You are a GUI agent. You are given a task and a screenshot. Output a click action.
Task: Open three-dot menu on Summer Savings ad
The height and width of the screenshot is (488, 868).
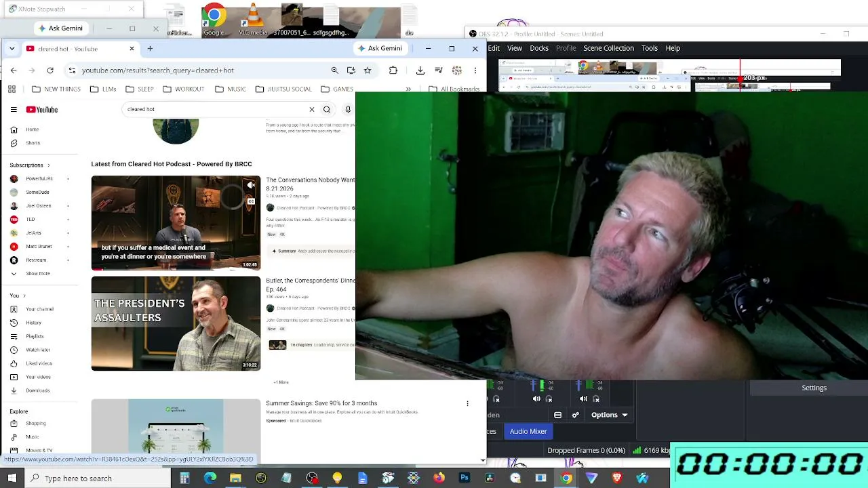(467, 403)
